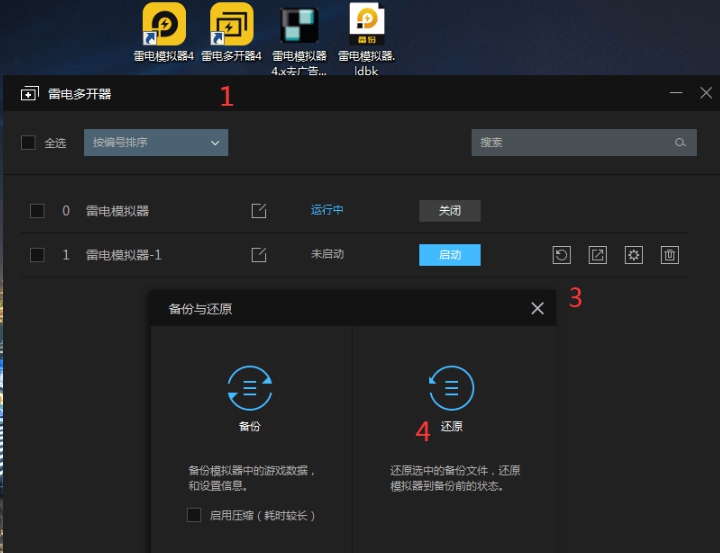Viewport: 720px width, 553px height.
Task: Click the 备份与还原 dialog title
Action: 200,309
